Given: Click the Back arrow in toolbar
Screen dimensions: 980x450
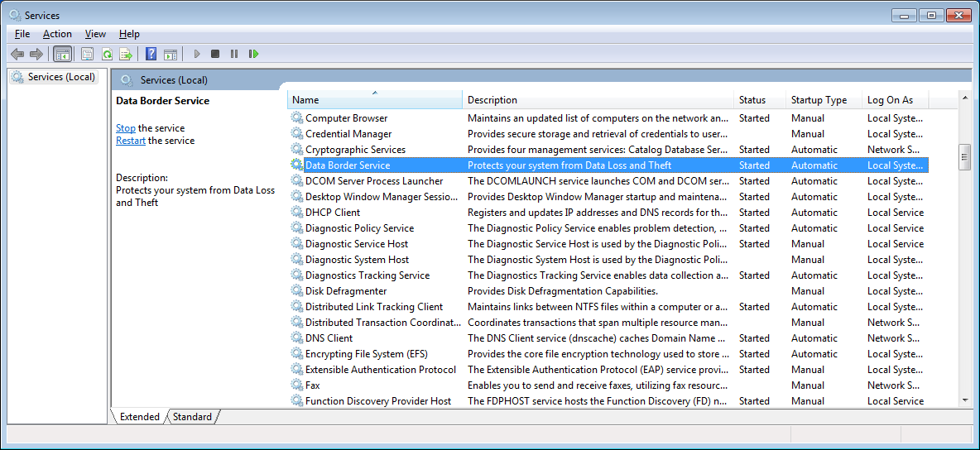Looking at the screenshot, I should (17, 54).
